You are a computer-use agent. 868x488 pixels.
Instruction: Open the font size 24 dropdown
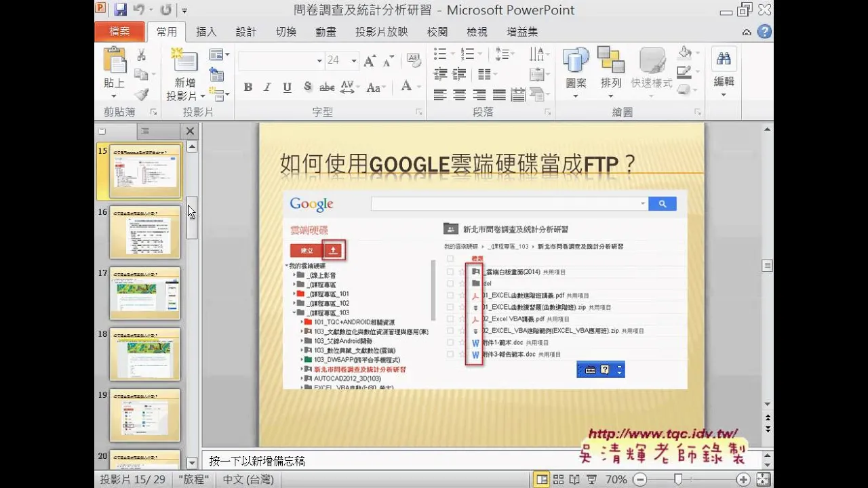tap(354, 60)
